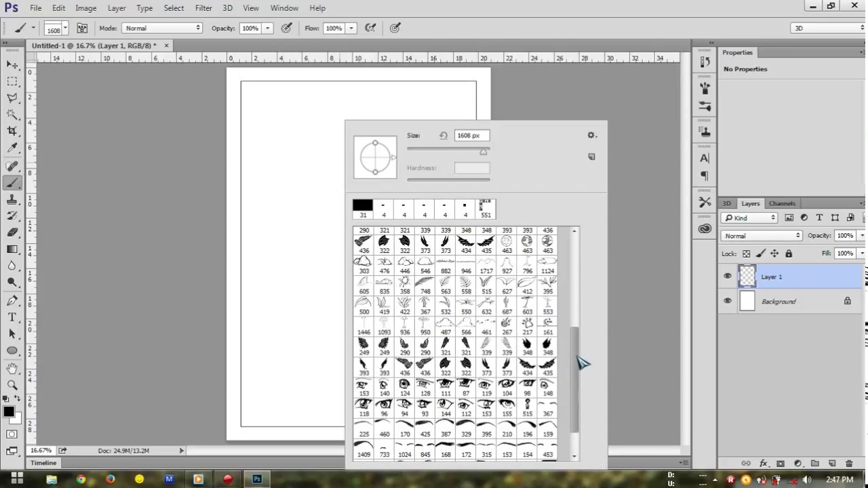The width and height of the screenshot is (868, 488).
Task: Open layer filter Kind dropdown
Action: tap(749, 218)
